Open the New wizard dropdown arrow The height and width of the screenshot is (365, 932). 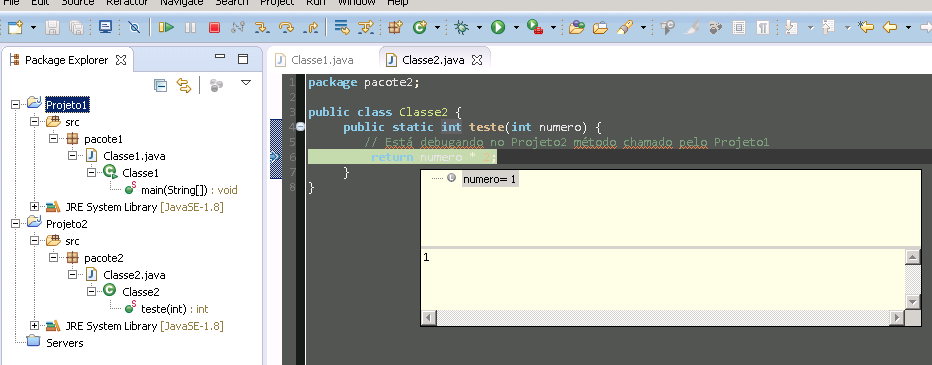point(33,27)
